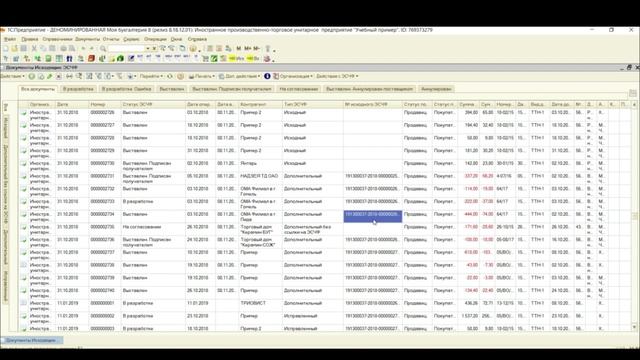Open the Файл menu
Viewport: 640px width, 360px height.
pos(10,39)
